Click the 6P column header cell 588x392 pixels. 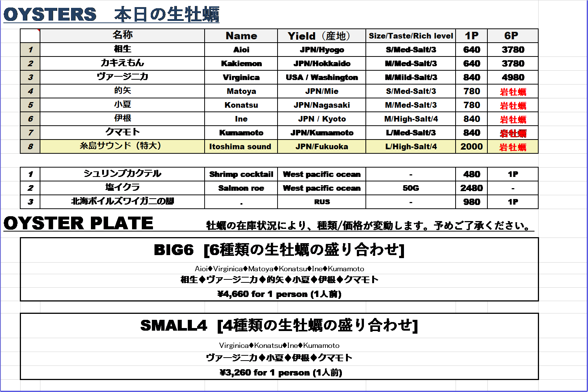point(513,36)
